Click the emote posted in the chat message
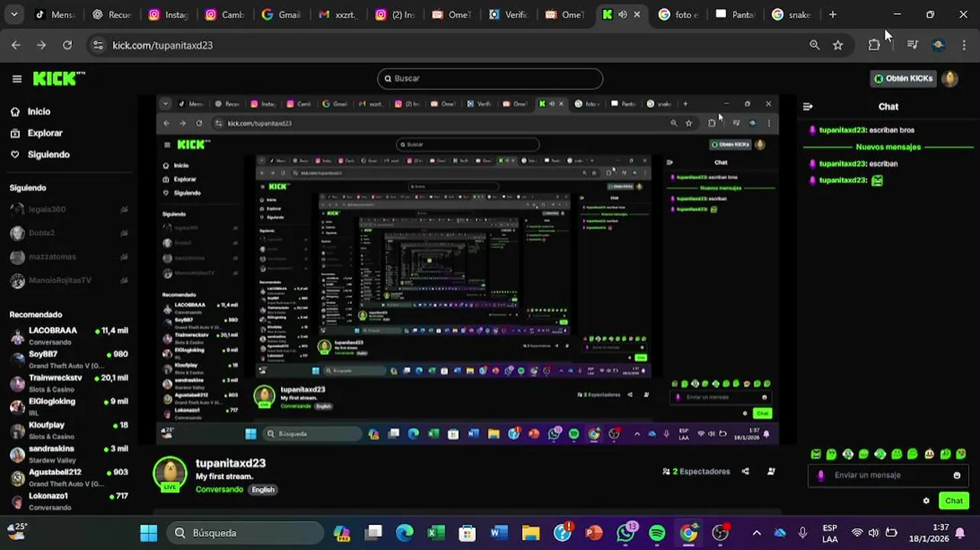 pyautogui.click(x=877, y=180)
